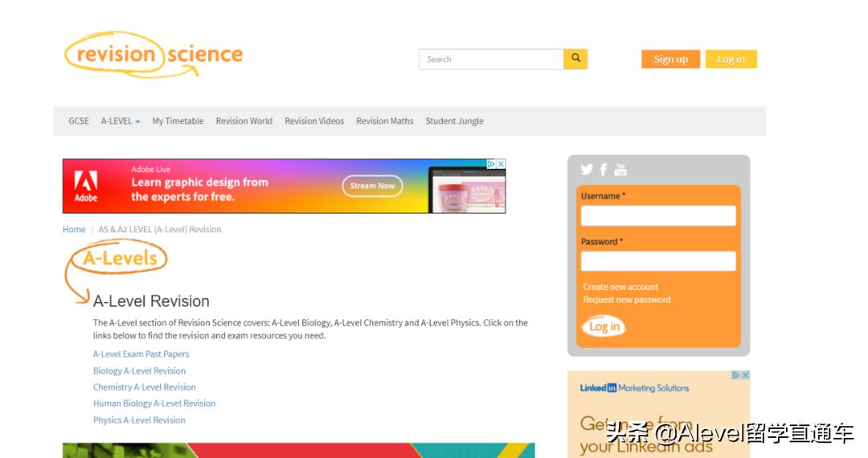Click Log in button in orange panel
Screen dimensions: 868x458
point(604,327)
